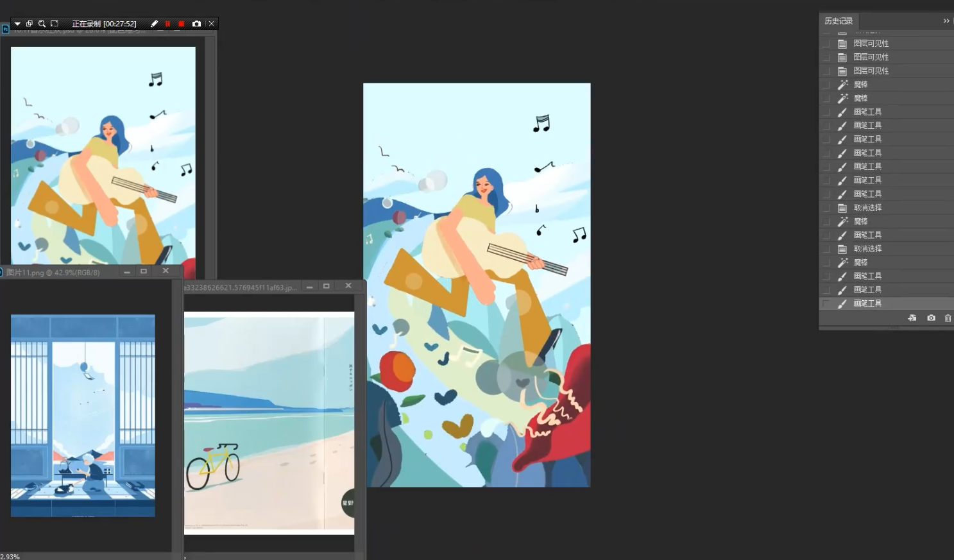Select the bicycle beach reference image
The width and height of the screenshot is (954, 560).
269,423
